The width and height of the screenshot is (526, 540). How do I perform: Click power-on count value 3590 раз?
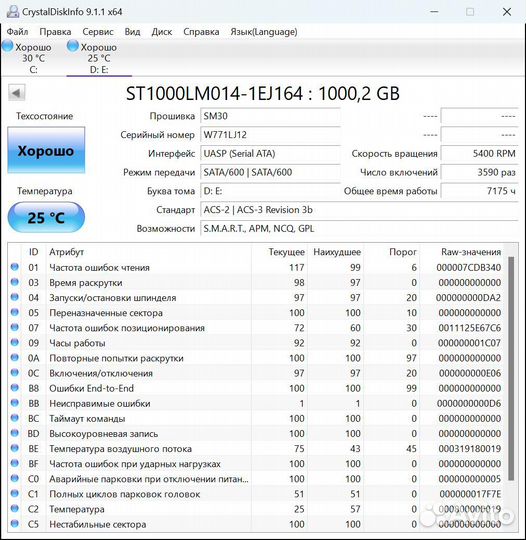479,172
